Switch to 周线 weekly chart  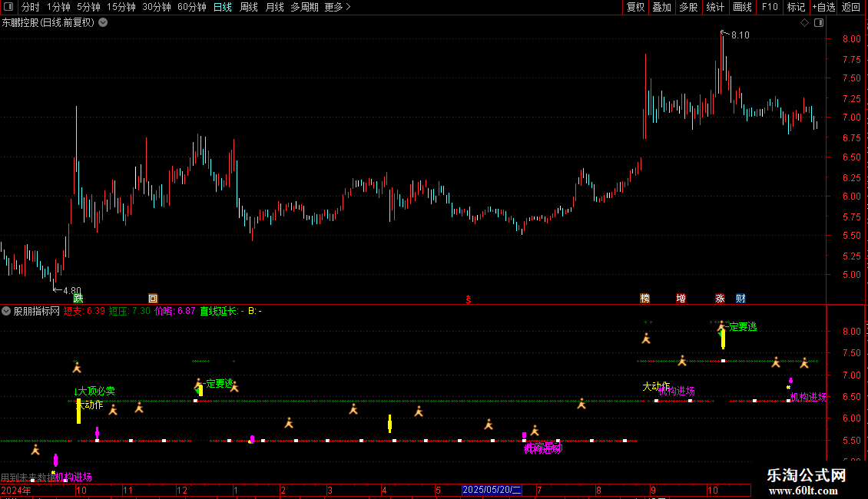coord(249,7)
